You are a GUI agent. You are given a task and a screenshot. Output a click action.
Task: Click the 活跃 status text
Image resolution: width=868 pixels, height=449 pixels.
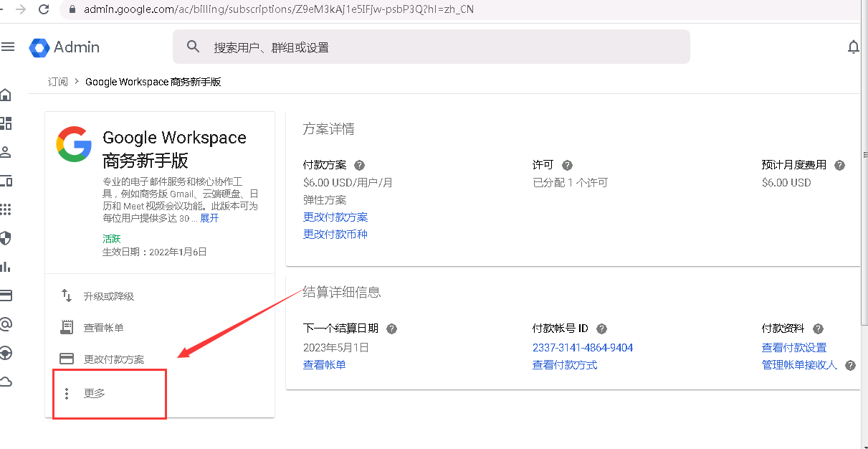[112, 239]
